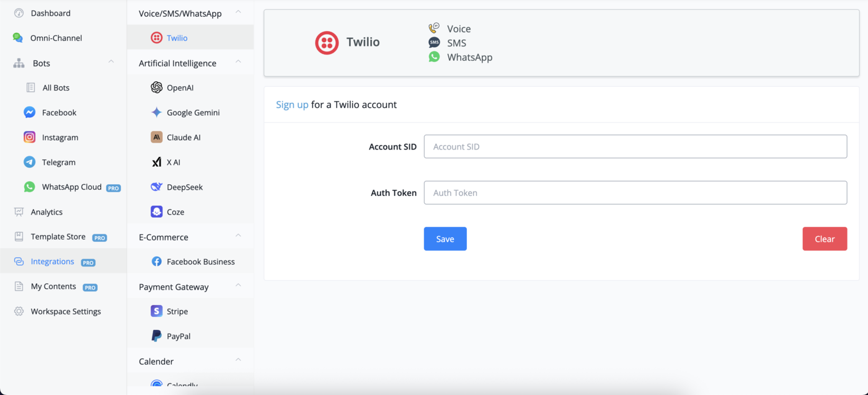
Task: Click the large Twilio logo in header
Action: tap(327, 43)
